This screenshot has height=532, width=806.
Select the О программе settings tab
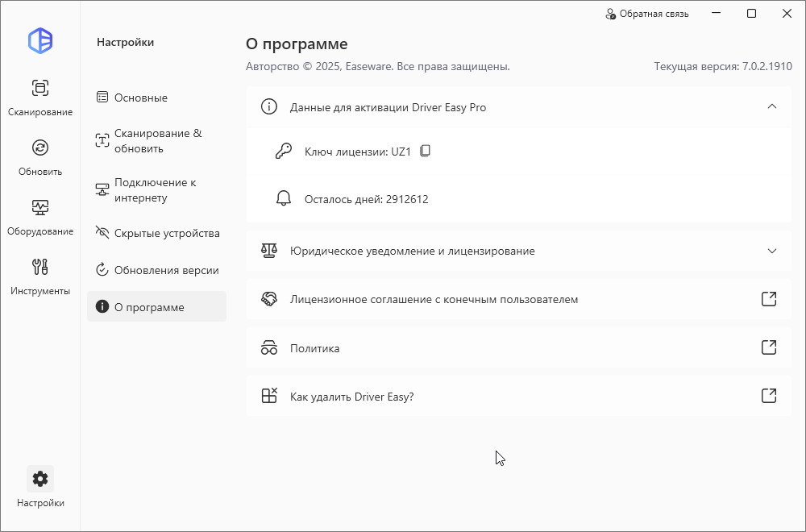point(157,307)
